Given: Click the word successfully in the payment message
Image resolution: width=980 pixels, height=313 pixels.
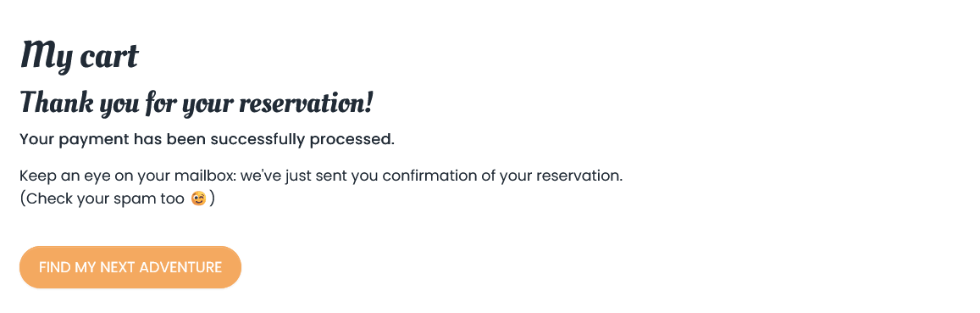Looking at the screenshot, I should (257, 139).
